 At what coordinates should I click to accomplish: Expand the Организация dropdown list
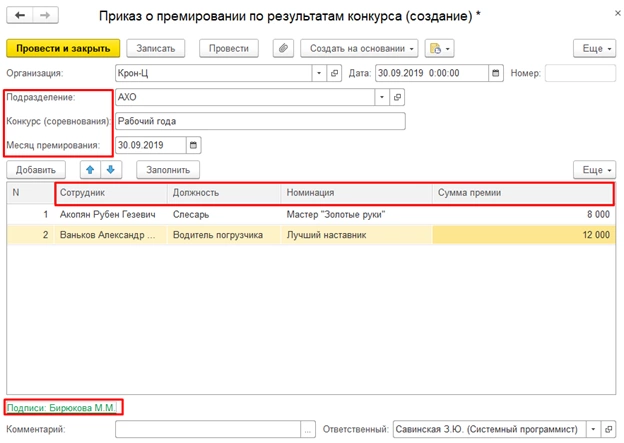(x=319, y=73)
